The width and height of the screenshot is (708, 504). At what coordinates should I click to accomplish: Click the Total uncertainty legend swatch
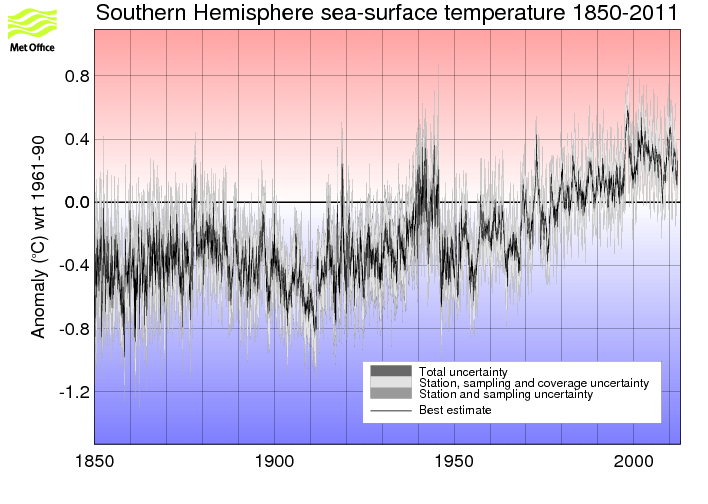tap(391, 371)
